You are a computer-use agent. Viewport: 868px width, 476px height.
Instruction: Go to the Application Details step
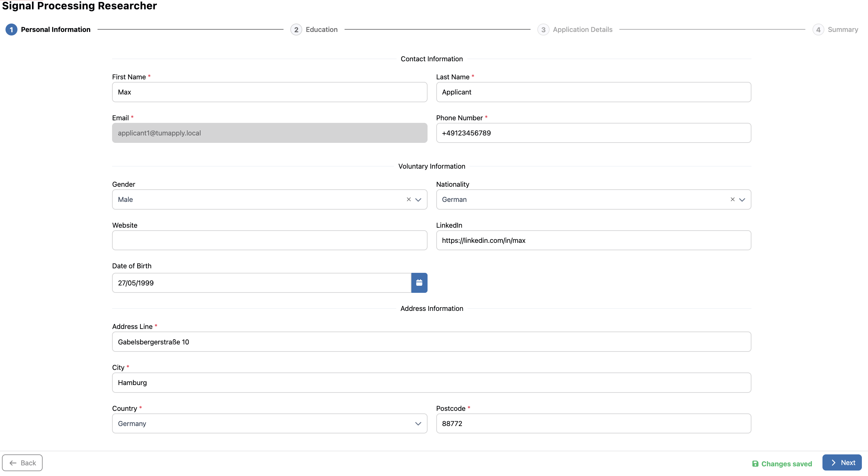click(x=582, y=30)
